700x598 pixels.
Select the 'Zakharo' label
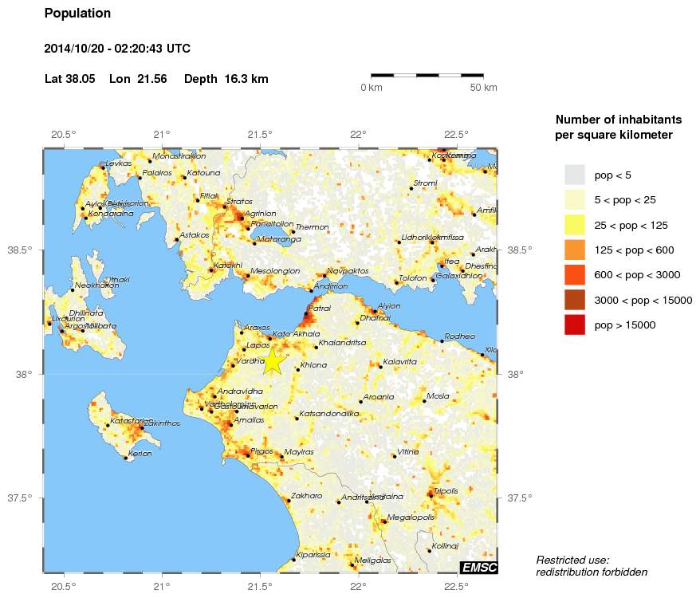pyautogui.click(x=306, y=496)
